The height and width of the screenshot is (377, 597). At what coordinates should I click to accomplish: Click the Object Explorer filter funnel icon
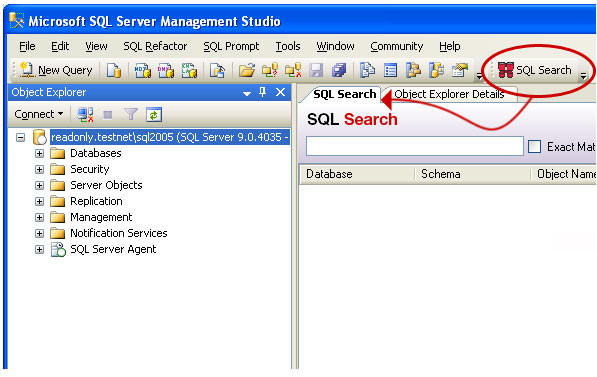click(x=131, y=114)
